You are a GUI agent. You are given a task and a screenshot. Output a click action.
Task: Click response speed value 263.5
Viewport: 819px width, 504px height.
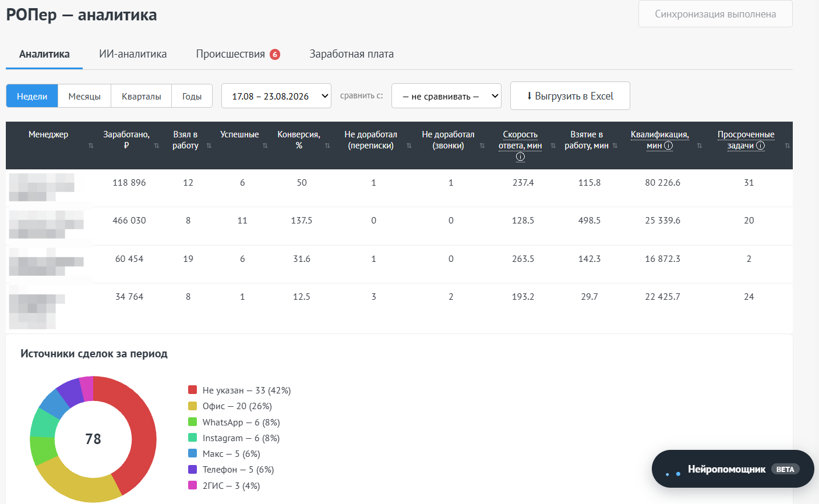(523, 259)
